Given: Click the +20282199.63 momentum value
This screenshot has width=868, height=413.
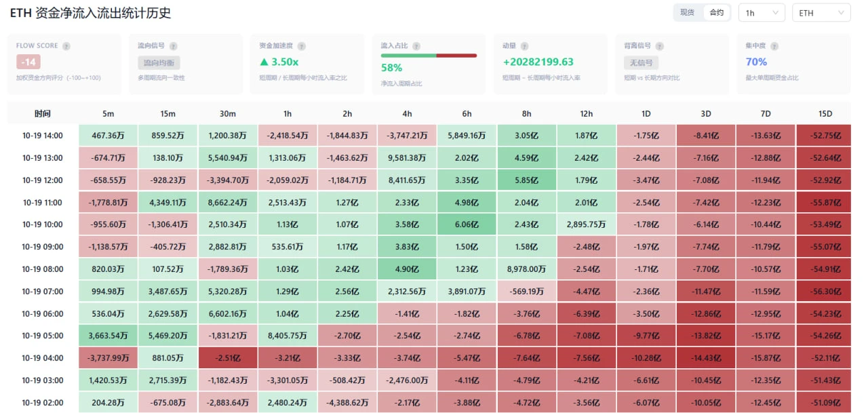Looking at the screenshot, I should (538, 62).
